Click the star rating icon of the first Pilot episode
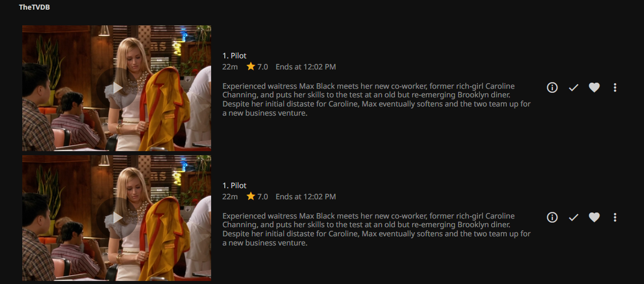The image size is (644, 284). coord(251,66)
